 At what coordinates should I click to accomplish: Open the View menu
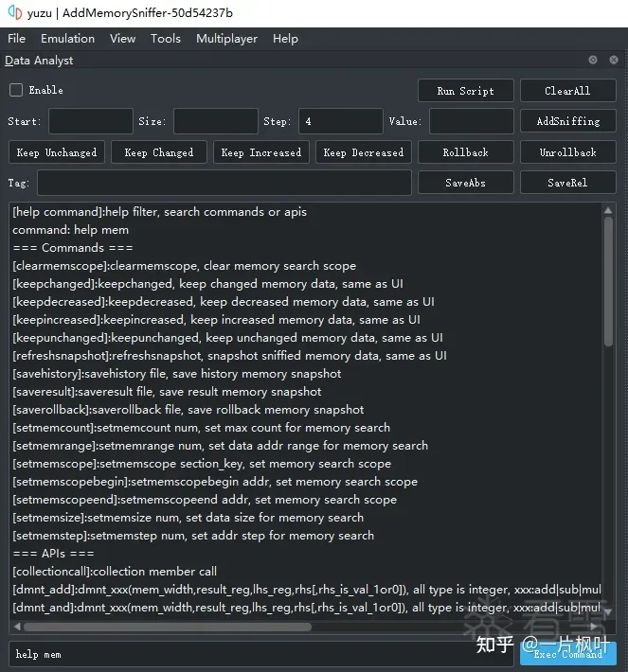pyautogui.click(x=123, y=39)
